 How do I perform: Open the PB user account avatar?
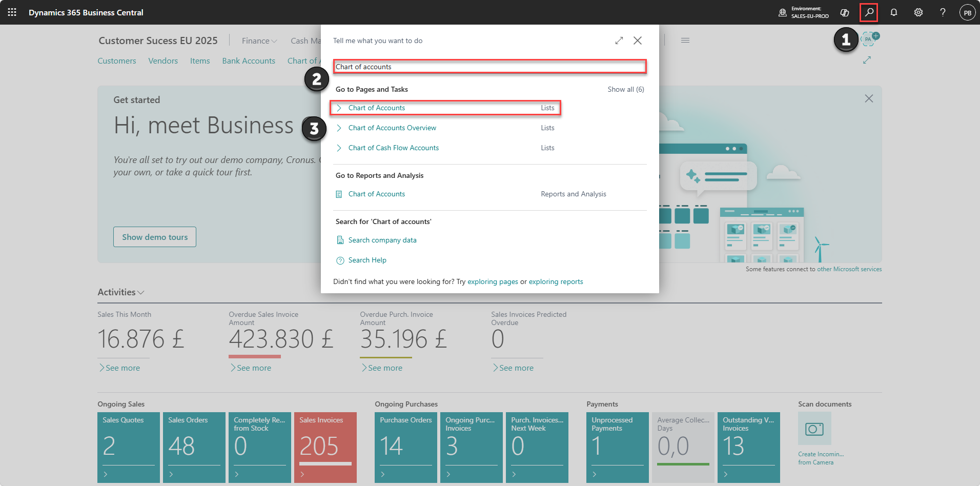click(x=967, y=12)
